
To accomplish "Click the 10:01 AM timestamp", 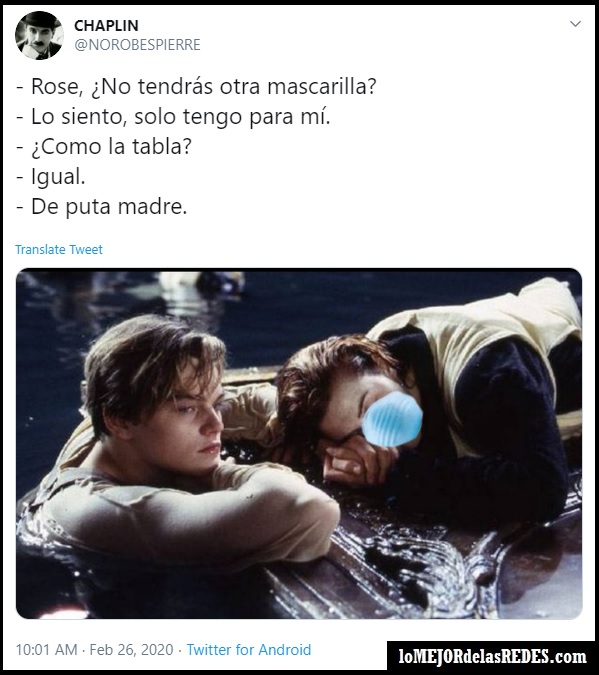I will (47, 650).
